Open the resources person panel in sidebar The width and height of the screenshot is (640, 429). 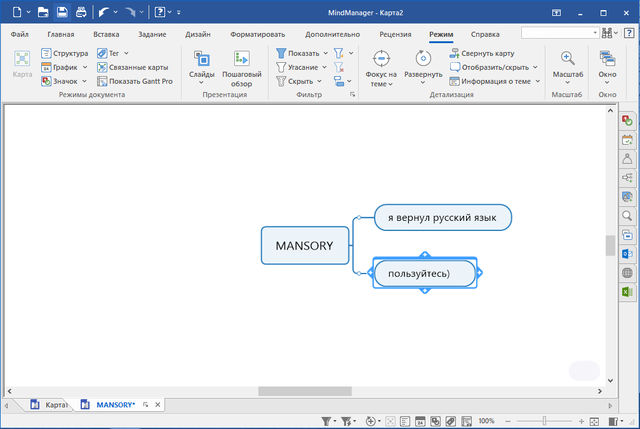(x=627, y=159)
